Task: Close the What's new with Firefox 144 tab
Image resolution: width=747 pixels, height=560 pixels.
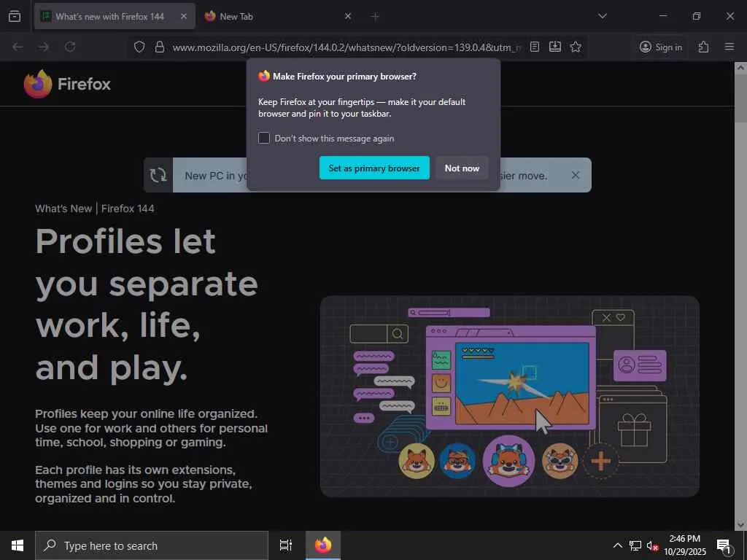Action: point(184,16)
